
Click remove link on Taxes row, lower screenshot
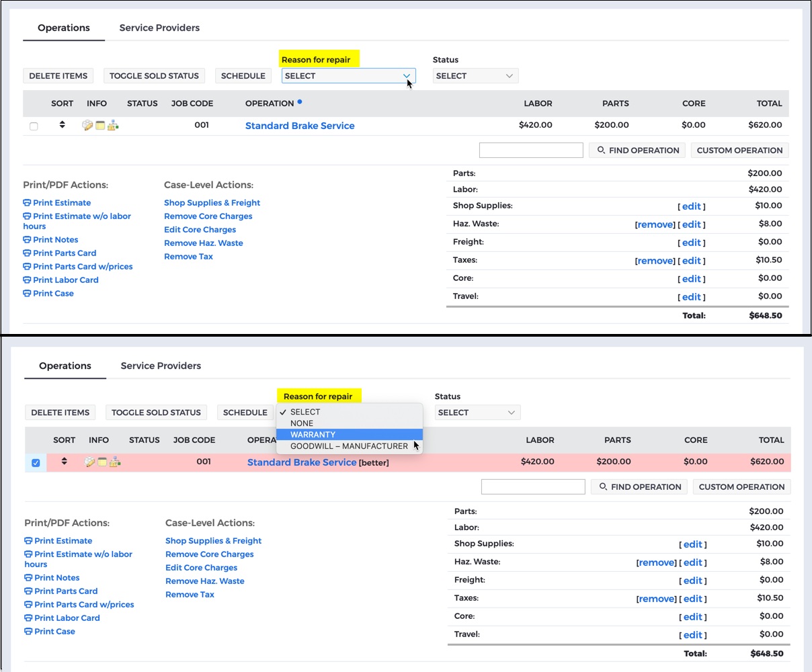click(x=657, y=599)
